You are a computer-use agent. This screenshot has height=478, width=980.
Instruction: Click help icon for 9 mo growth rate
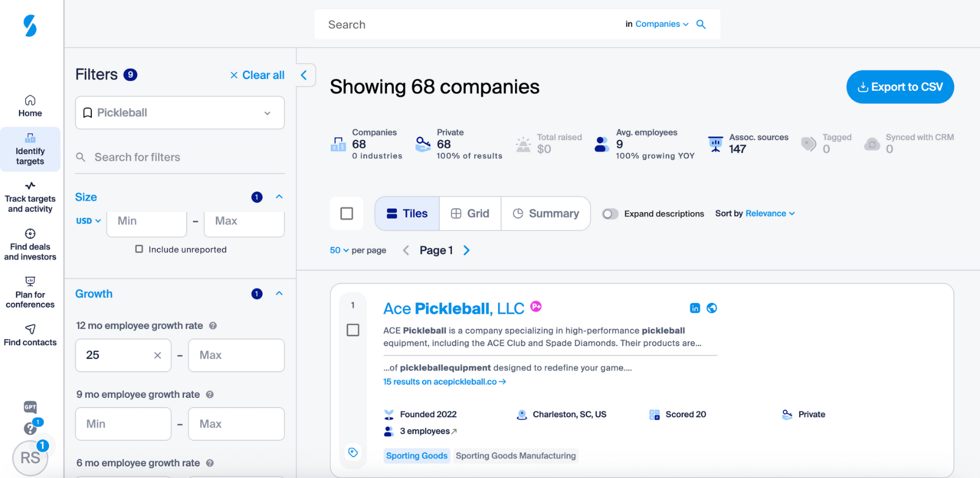click(x=210, y=395)
